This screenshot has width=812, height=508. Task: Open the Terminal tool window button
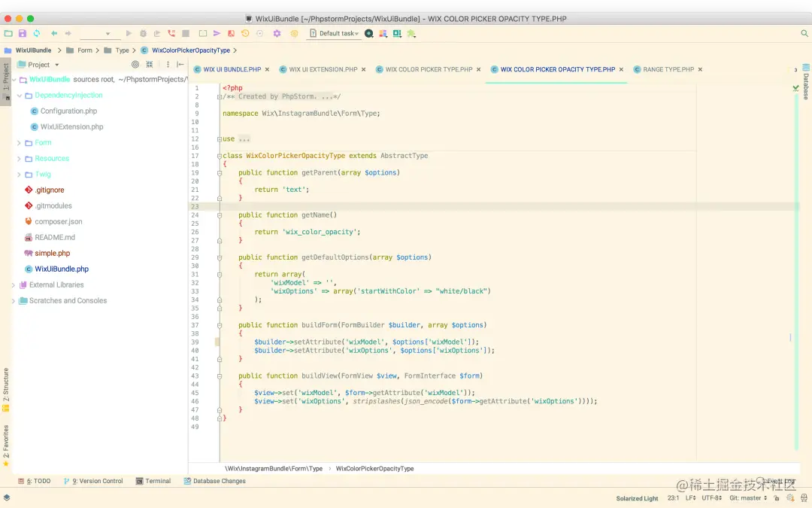[153, 481]
